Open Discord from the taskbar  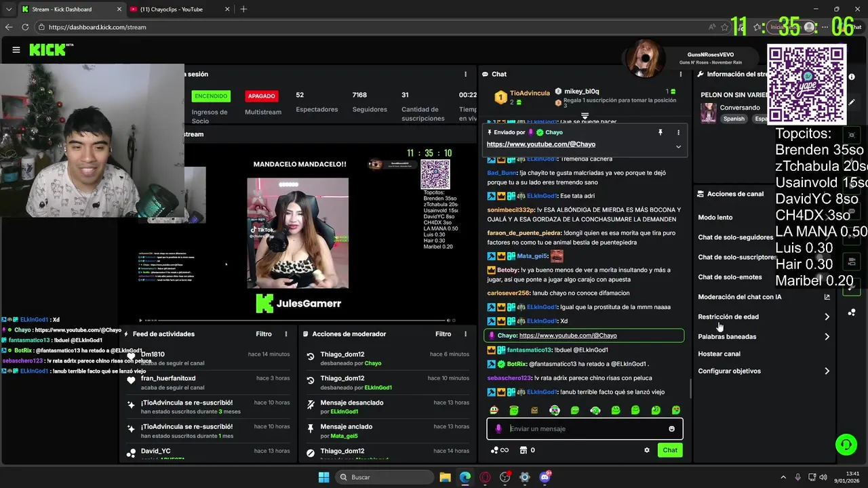(545, 477)
